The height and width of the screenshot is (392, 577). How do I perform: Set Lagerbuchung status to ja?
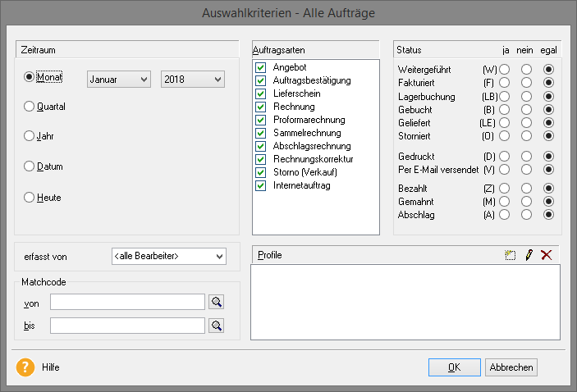505,96
